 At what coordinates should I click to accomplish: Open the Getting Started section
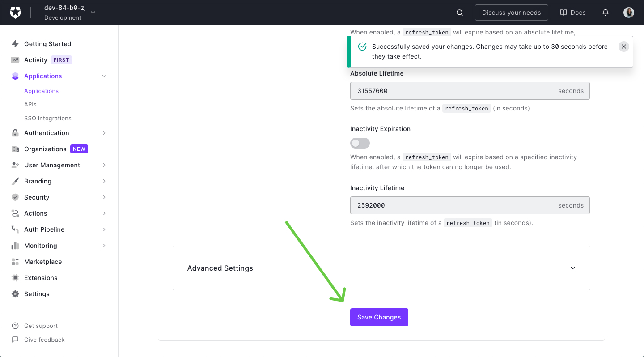[47, 43]
